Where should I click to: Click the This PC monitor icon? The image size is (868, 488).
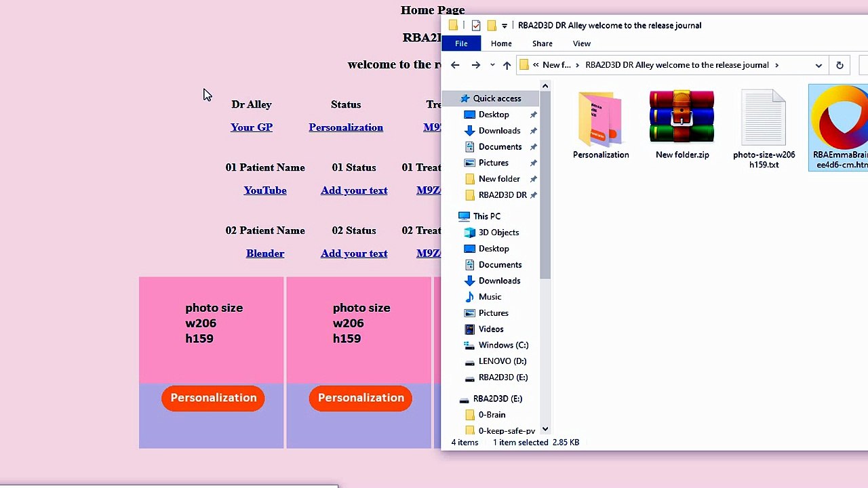click(464, 216)
